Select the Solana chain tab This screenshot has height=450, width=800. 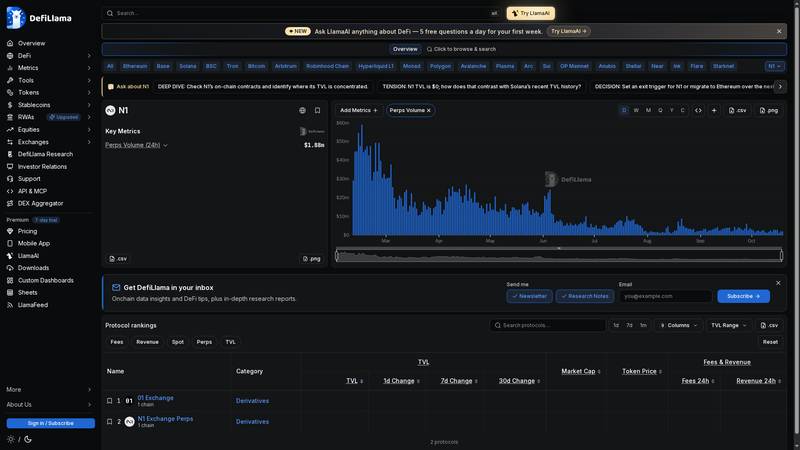(x=188, y=66)
